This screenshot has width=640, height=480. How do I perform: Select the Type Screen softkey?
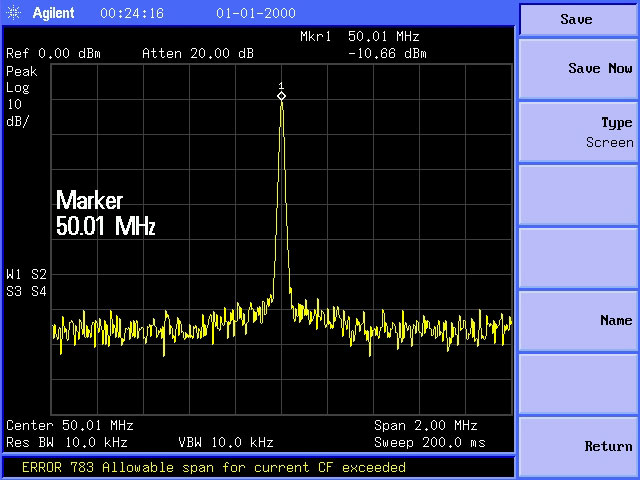(578, 132)
